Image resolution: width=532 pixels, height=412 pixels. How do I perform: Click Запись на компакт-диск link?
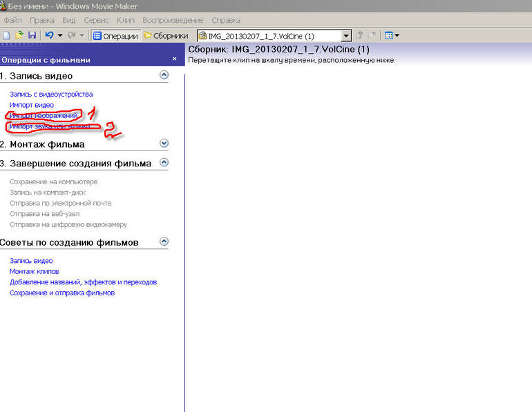point(48,193)
